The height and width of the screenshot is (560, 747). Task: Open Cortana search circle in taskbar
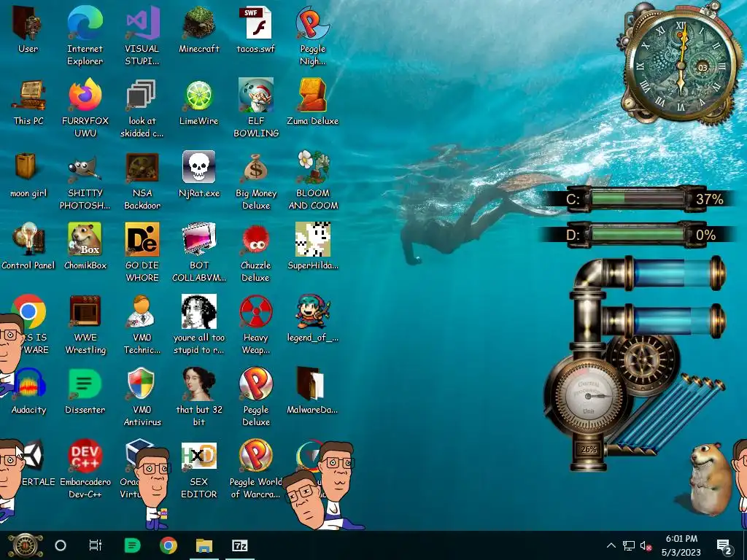click(61, 545)
